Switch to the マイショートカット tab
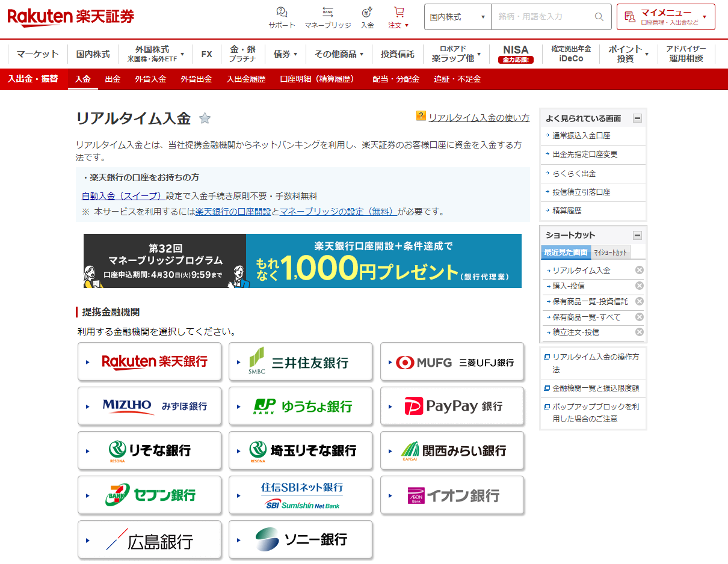The width and height of the screenshot is (728, 564). 610,253
